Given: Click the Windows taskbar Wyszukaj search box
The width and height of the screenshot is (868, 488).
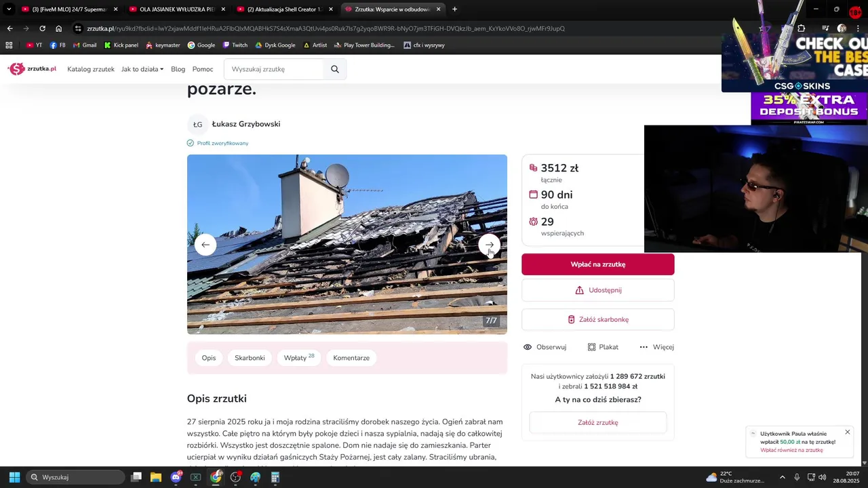Looking at the screenshot, I should point(76,477).
